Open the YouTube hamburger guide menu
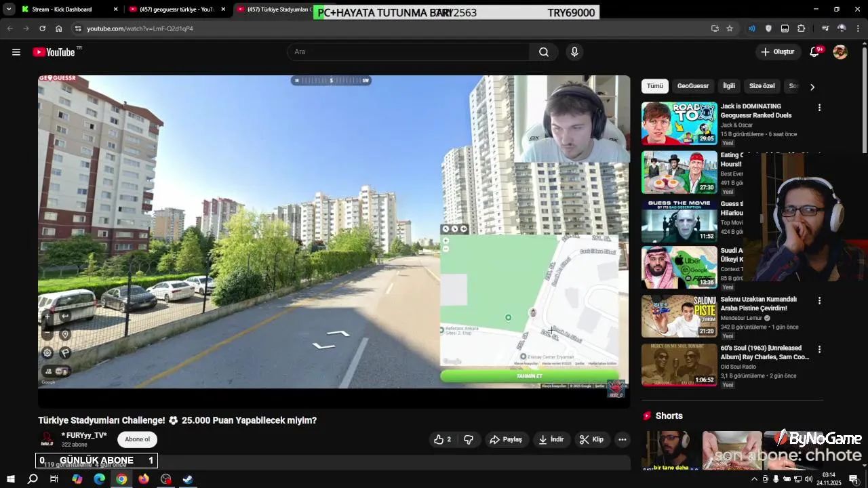The width and height of the screenshot is (868, 488). [16, 52]
